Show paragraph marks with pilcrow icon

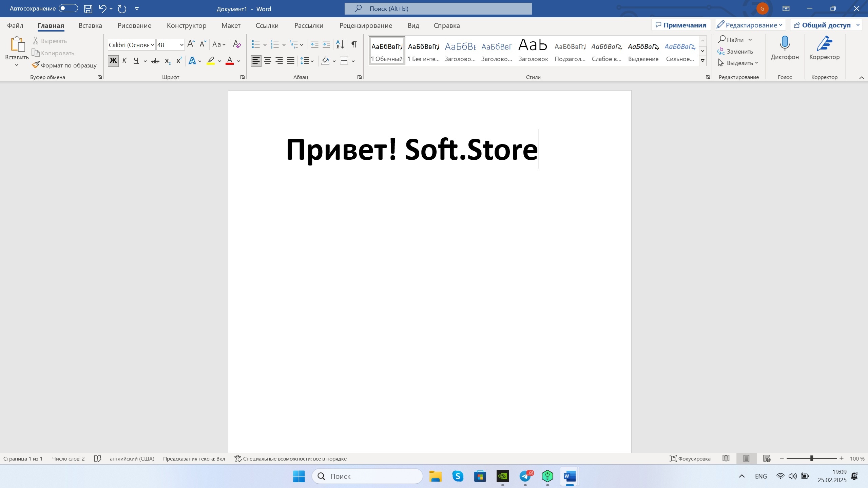pos(354,44)
